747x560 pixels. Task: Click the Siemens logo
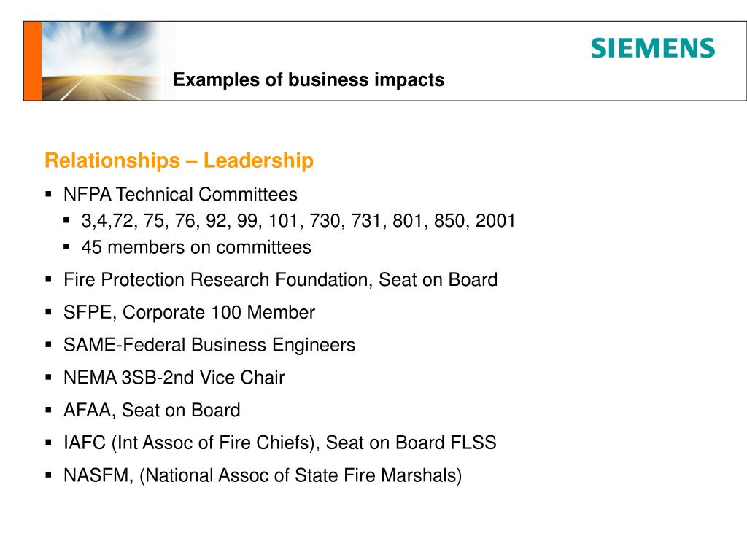(653, 48)
